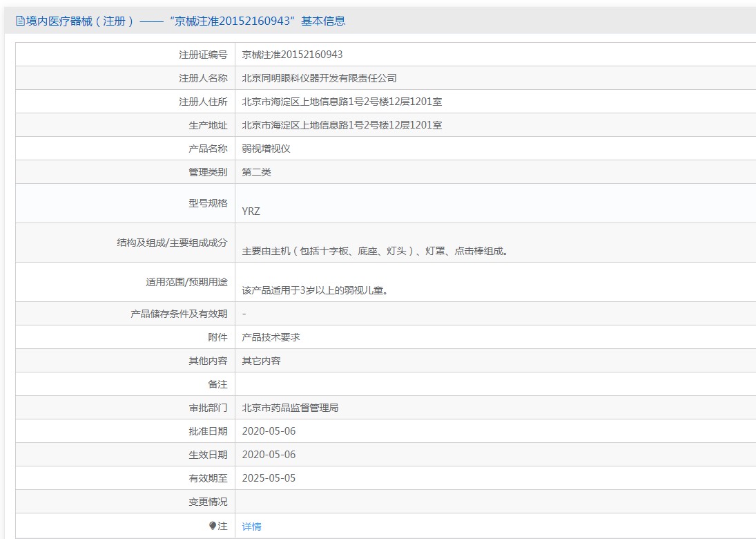
Task: Click the registrant name 北京同明眼科仪器开发有限责任公司
Action: pyautogui.click(x=319, y=78)
